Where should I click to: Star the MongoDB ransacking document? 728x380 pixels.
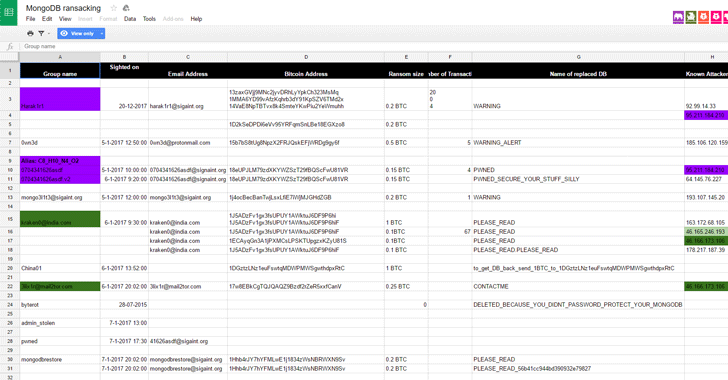pos(114,8)
